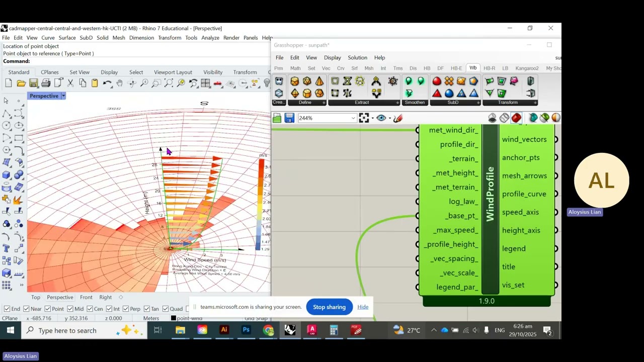The image size is (644, 362).
Task: Click the wireframe preview mode icon
Action: click(504, 118)
